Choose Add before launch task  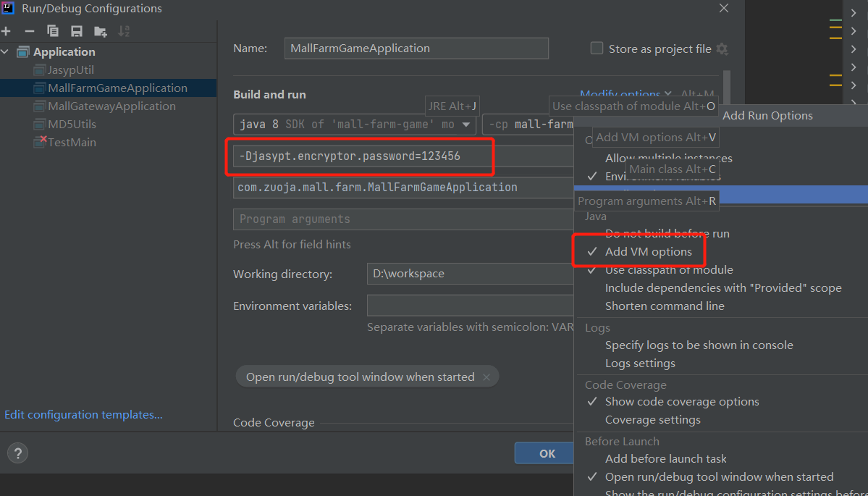coord(666,459)
